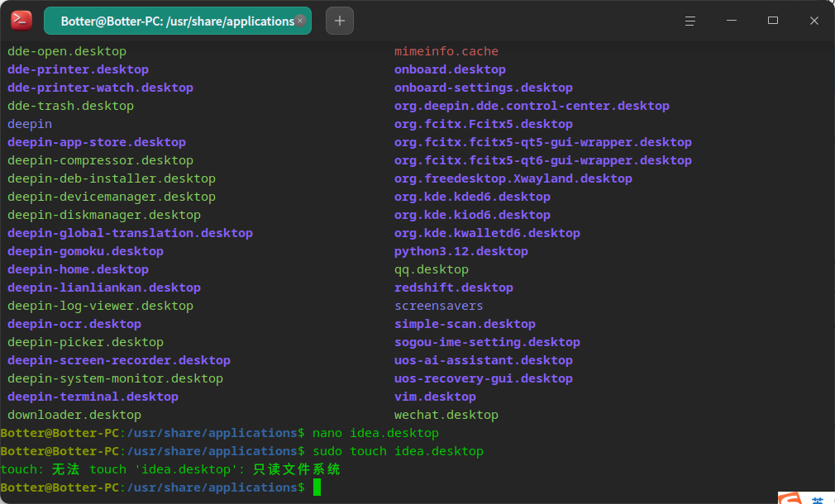Click deepin-gomoku.desktop file name
The height and width of the screenshot is (504, 835).
point(86,251)
